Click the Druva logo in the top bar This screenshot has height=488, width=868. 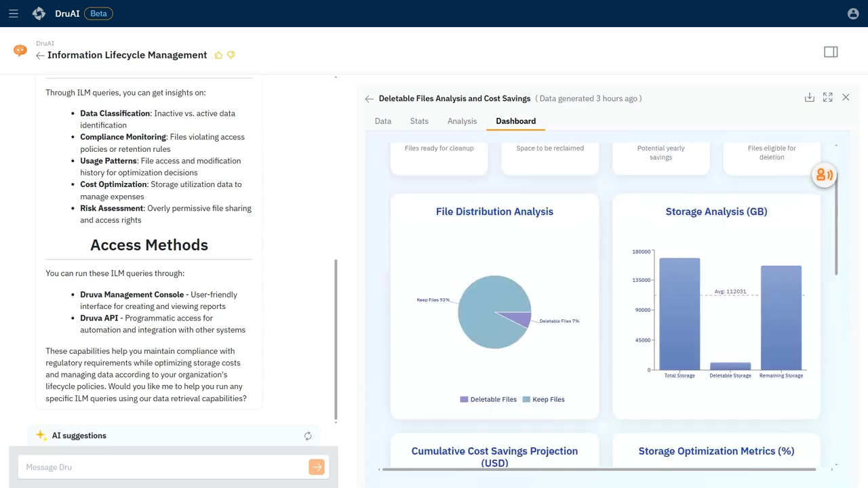39,14
